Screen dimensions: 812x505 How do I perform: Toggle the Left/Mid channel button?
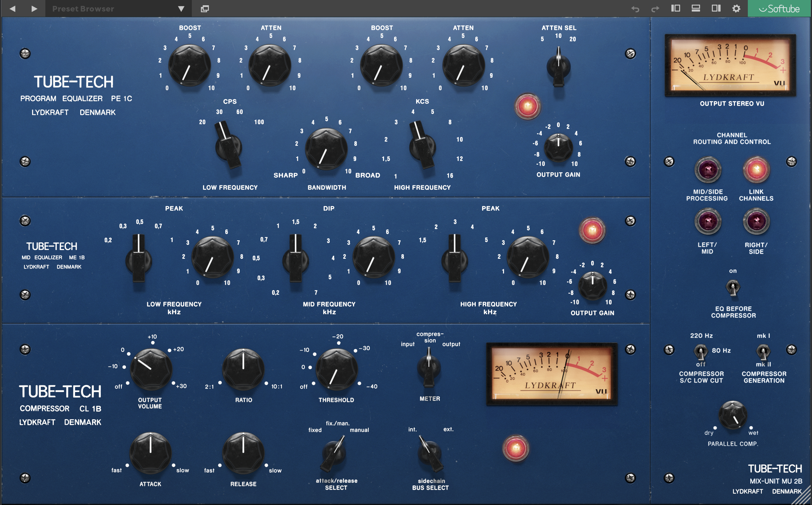[708, 221]
